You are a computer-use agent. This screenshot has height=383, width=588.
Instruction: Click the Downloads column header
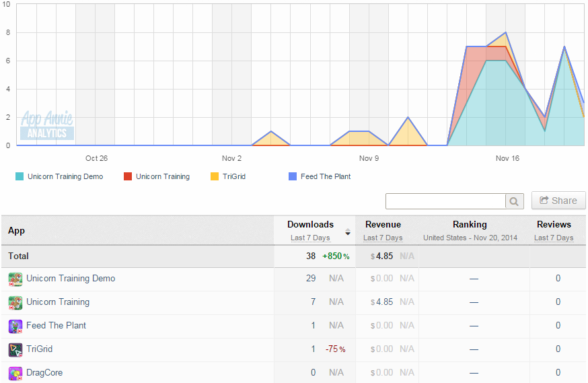311,224
